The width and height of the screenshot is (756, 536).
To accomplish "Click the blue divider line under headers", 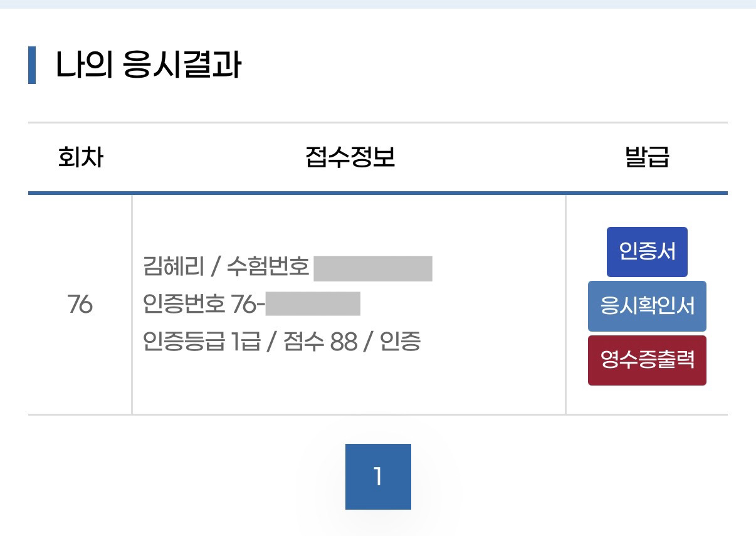I will click(378, 193).
